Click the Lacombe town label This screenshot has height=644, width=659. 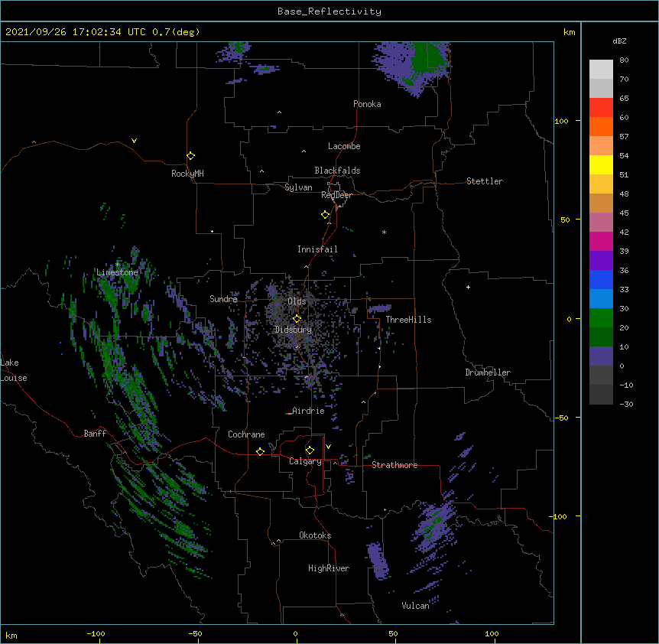[x=344, y=146]
